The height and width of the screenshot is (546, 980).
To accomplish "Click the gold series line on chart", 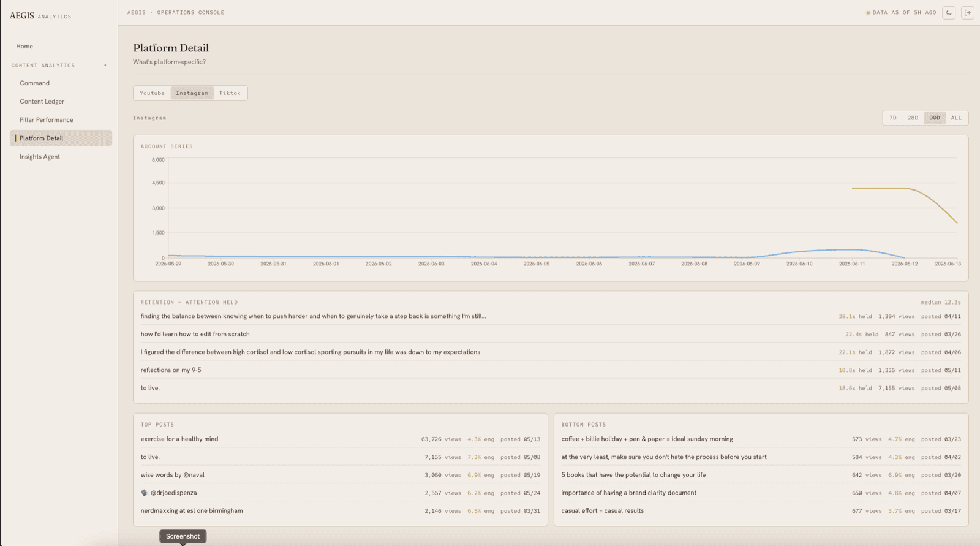I will 905,189.
